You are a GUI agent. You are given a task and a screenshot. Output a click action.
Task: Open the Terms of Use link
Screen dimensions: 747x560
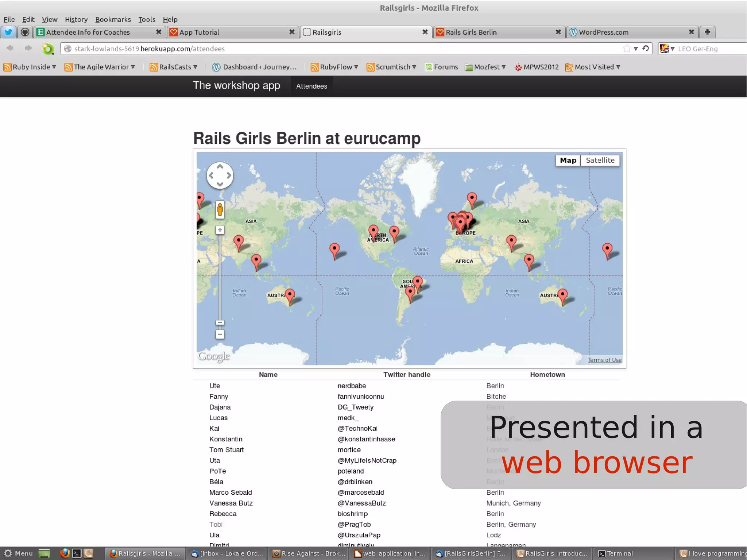tap(604, 360)
